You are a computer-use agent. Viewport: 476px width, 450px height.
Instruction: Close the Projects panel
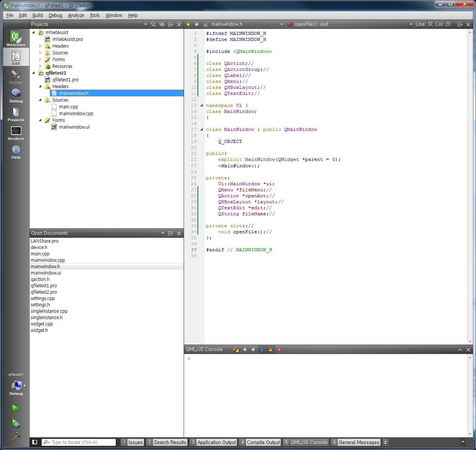point(179,24)
